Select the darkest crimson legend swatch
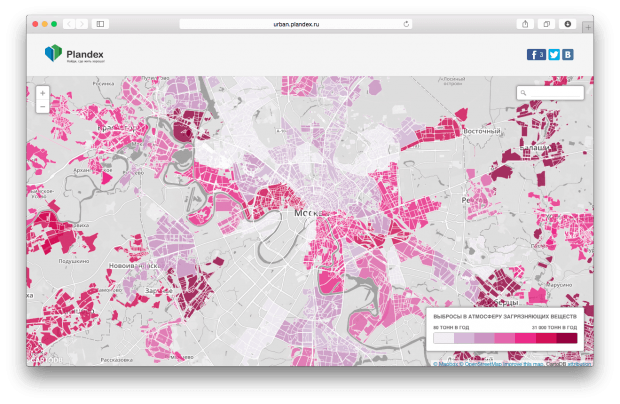 coord(567,339)
